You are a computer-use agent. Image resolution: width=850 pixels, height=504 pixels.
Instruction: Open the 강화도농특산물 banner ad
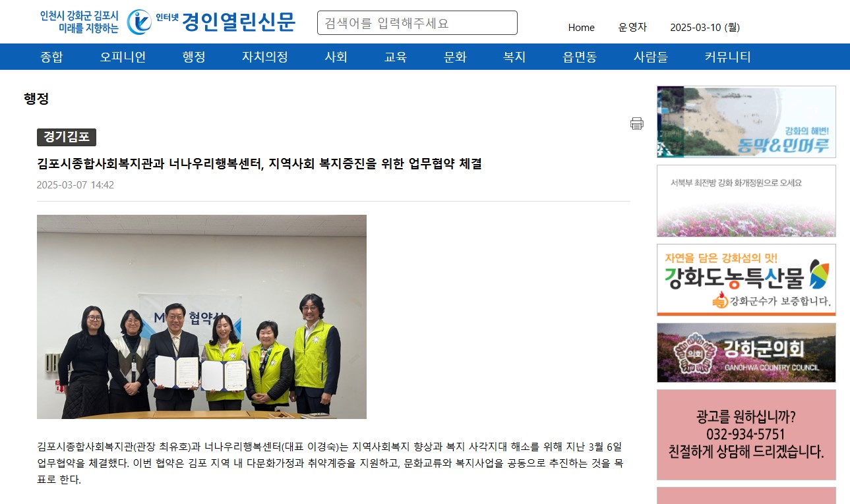pyautogui.click(x=746, y=280)
